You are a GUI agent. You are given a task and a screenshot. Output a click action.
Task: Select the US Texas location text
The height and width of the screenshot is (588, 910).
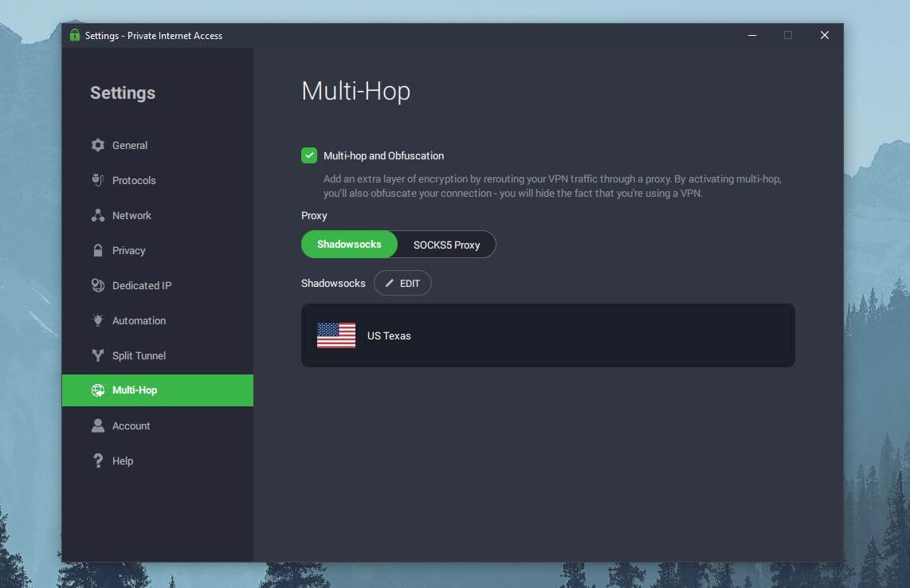(x=389, y=335)
